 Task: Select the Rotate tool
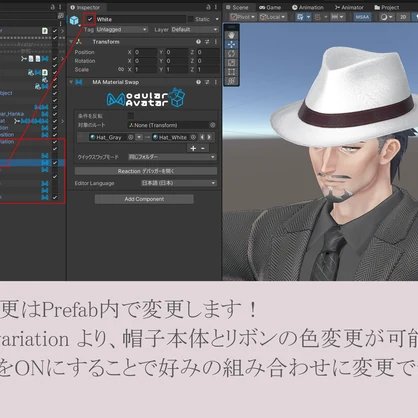coord(231,53)
